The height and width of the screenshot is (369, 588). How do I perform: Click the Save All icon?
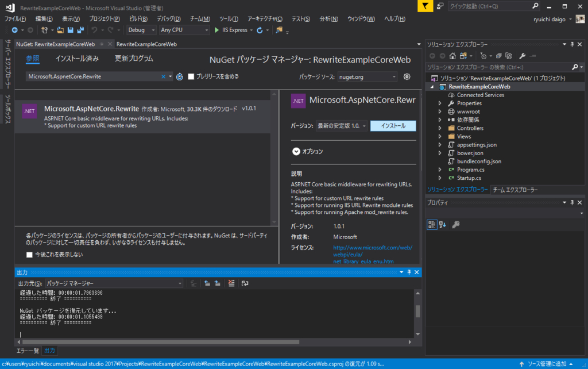[x=80, y=30]
